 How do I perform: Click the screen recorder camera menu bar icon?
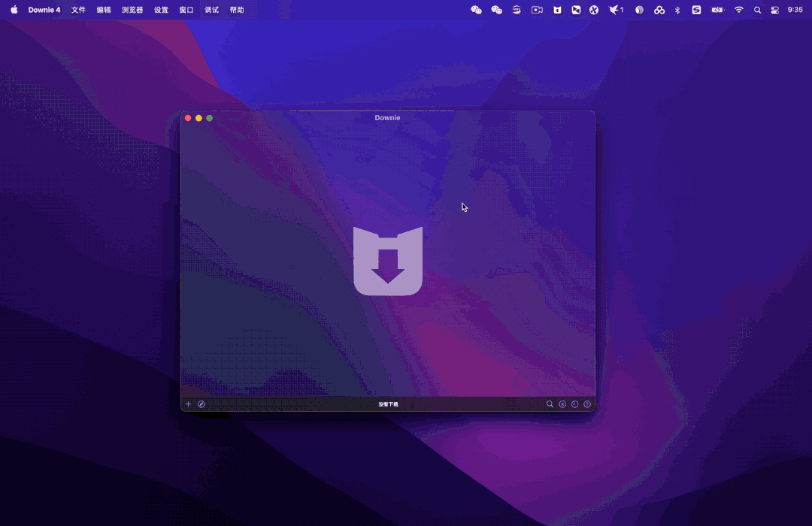click(537, 10)
